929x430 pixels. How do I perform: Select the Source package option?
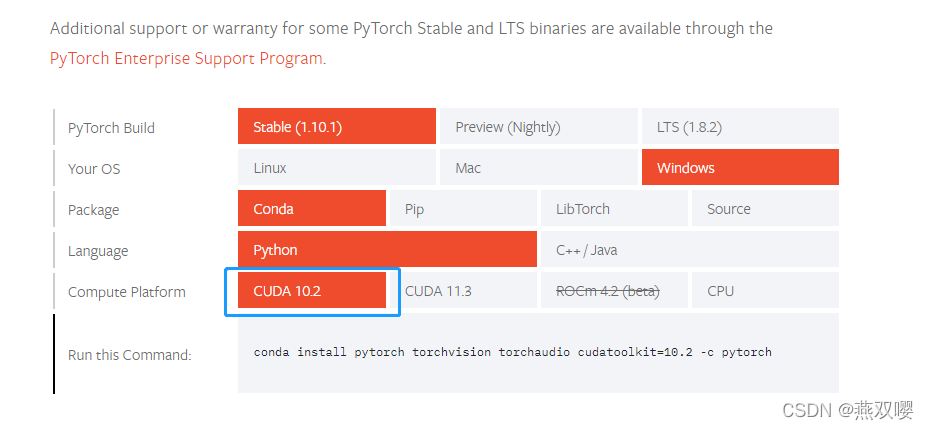click(x=765, y=208)
